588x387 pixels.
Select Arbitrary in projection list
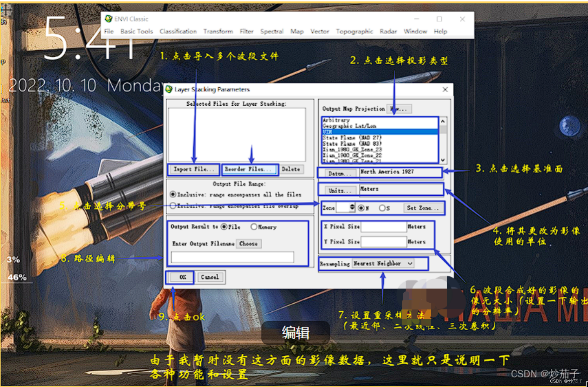(380, 120)
